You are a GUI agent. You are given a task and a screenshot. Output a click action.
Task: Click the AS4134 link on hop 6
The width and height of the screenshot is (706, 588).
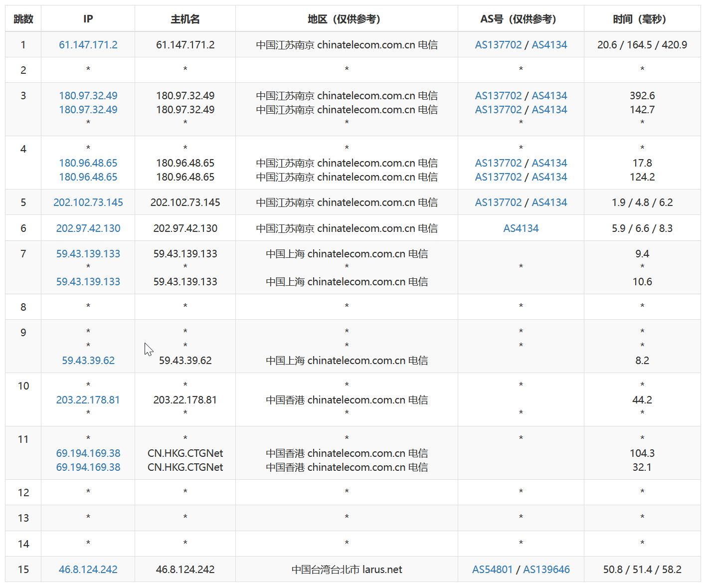(x=521, y=228)
